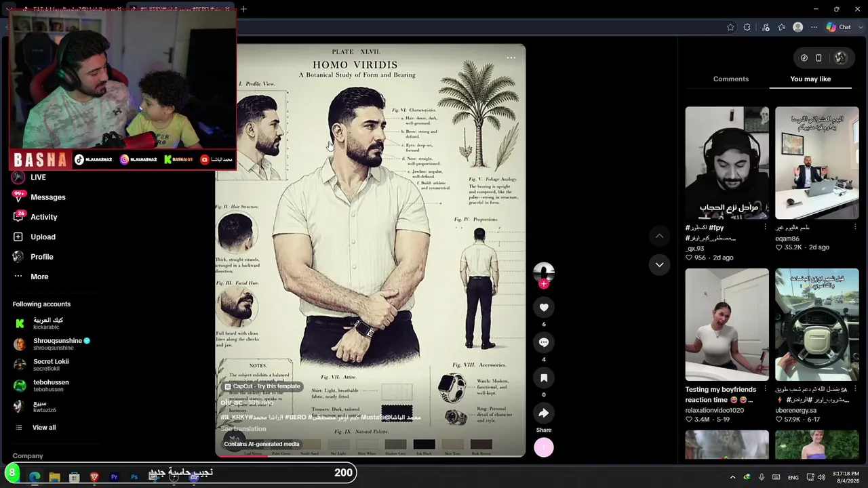
Task: Open the video author's avatar
Action: pos(544,272)
